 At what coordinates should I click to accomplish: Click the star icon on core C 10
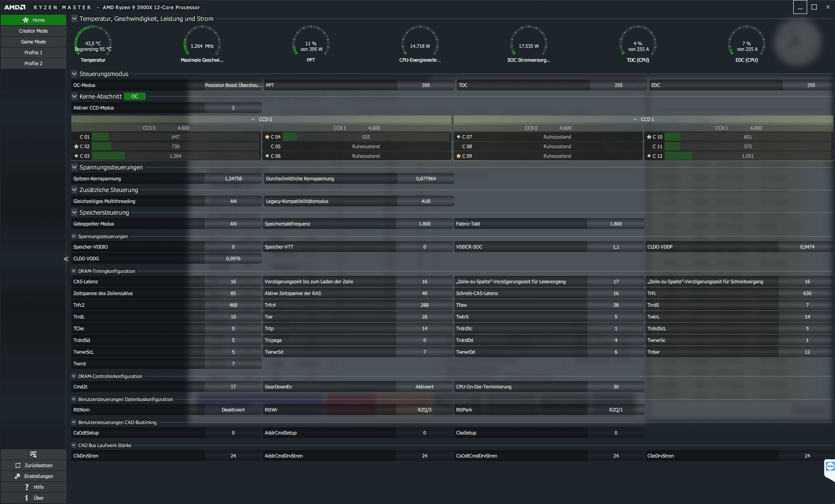coord(649,137)
